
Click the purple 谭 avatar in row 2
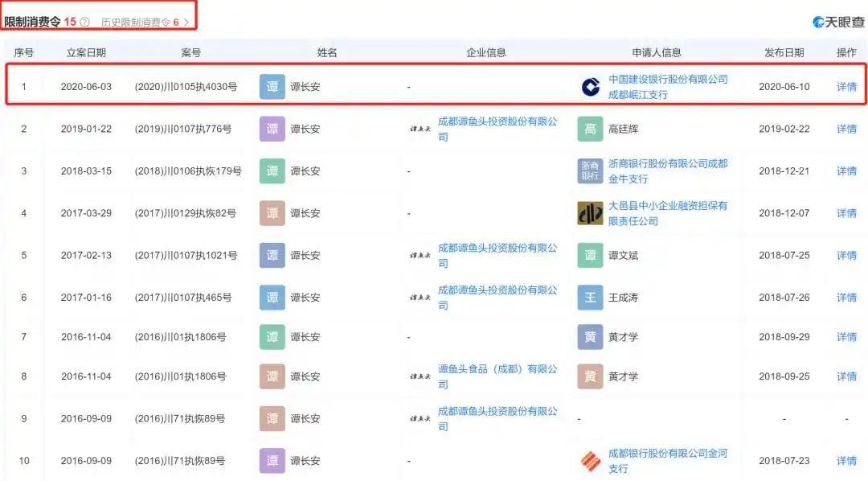point(271,129)
